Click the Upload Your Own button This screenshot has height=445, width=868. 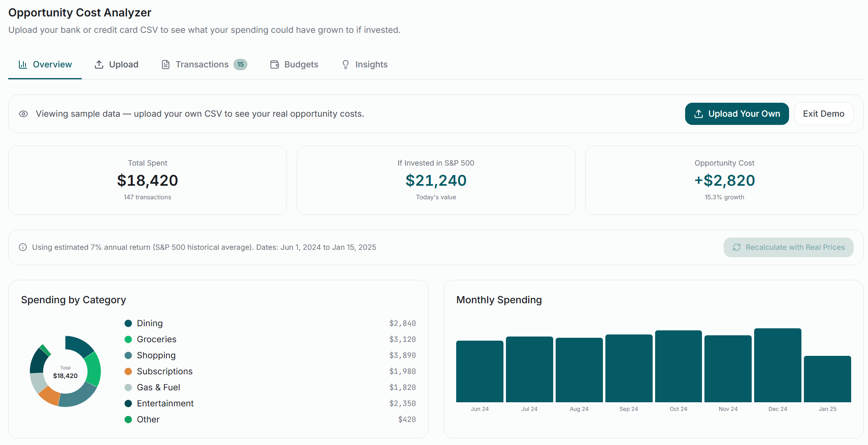point(737,114)
